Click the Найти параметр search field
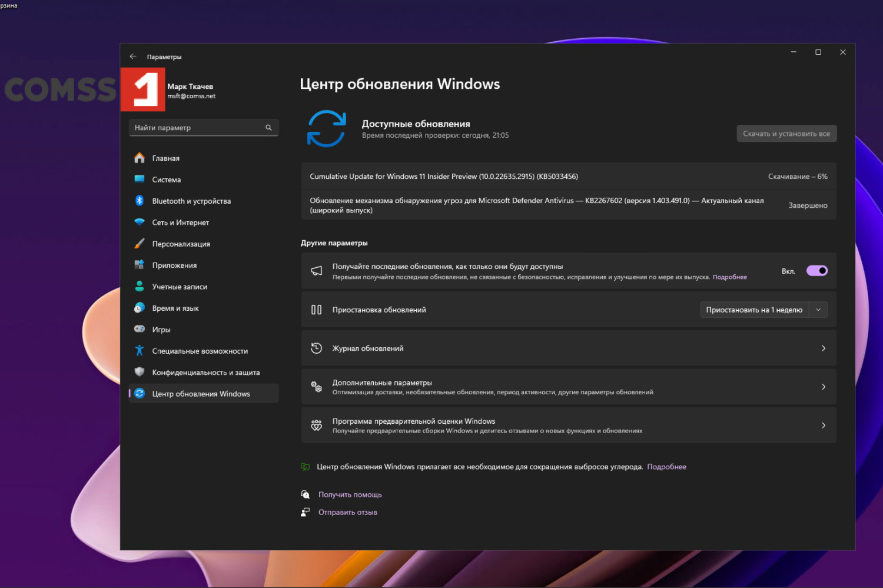The width and height of the screenshot is (883, 588). [204, 128]
